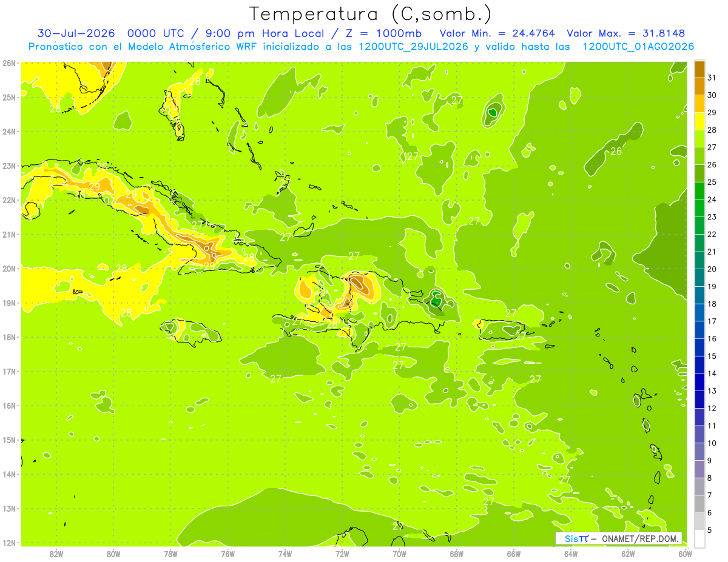
Task: Pick the blue swatch between colorbar 16 and 17
Action: (x=699, y=330)
